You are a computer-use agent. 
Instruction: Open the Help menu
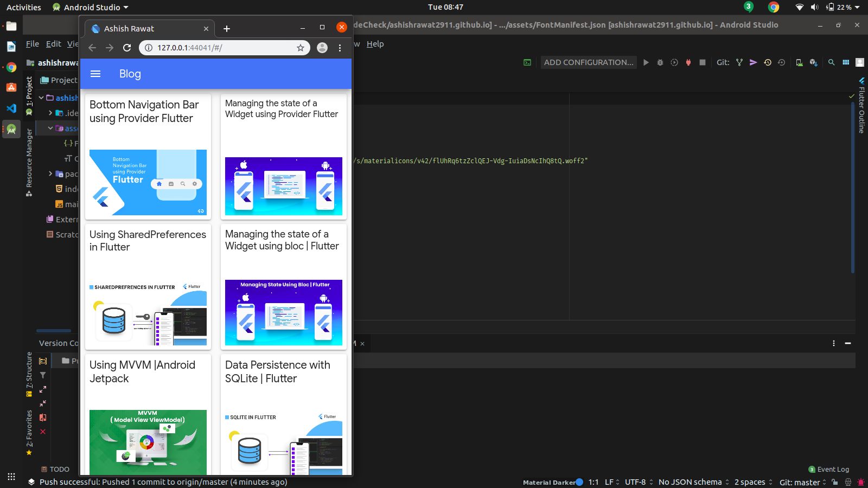[375, 44]
